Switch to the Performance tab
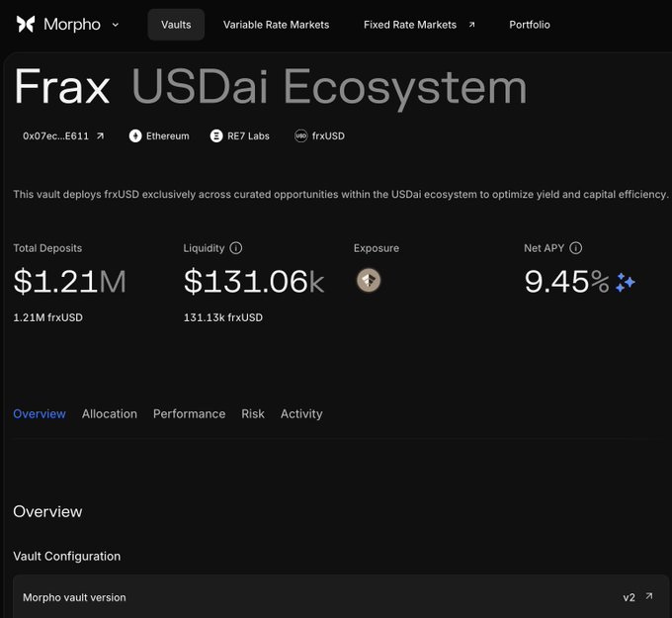 coord(189,414)
